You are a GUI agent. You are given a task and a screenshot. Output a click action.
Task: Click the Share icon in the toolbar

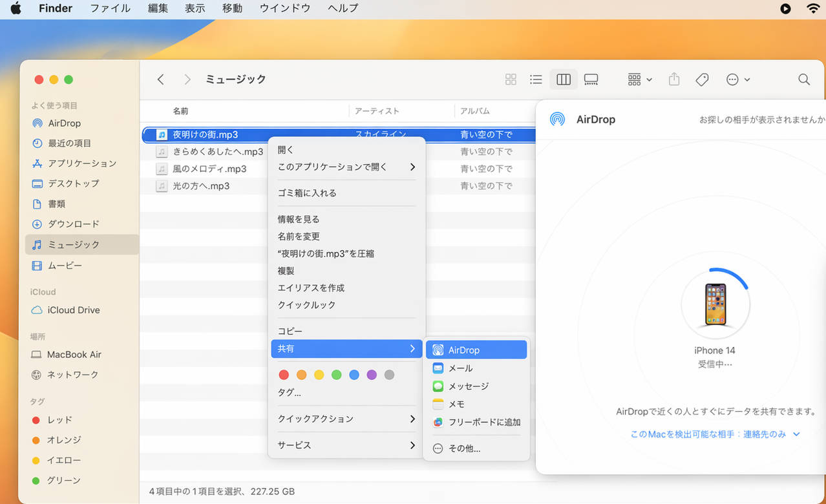coord(674,79)
